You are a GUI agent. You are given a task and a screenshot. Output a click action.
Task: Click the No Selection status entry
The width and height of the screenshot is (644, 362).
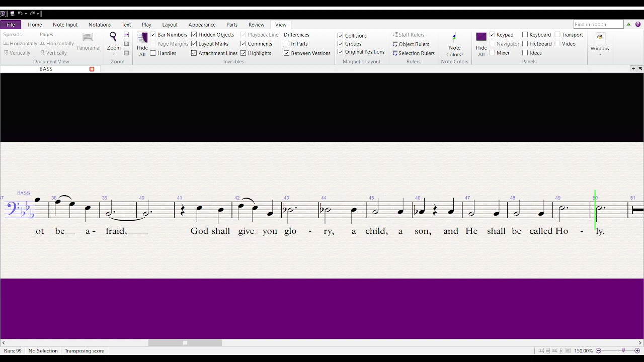[x=43, y=350]
